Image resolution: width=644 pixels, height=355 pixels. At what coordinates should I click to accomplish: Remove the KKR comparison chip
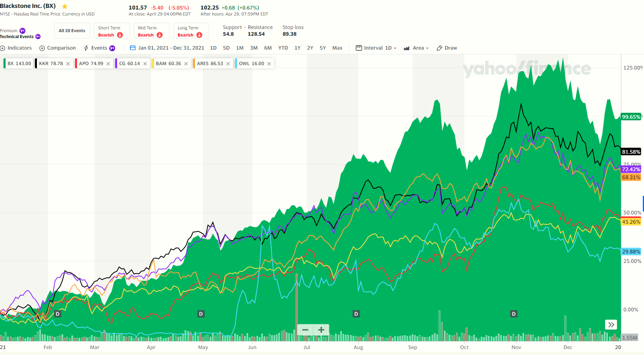click(68, 64)
